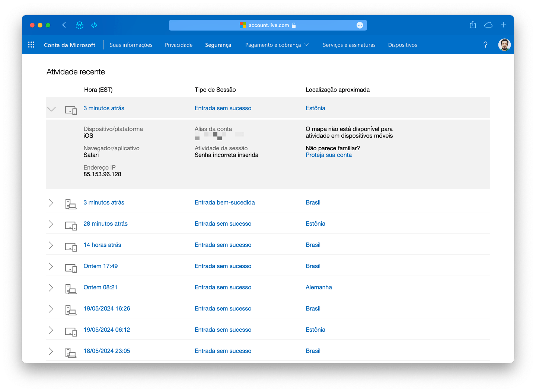
Task: Open the account profile picture
Action: [x=504, y=45]
